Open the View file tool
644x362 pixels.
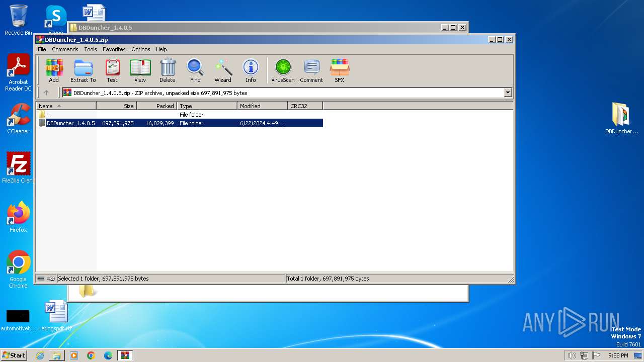pyautogui.click(x=140, y=71)
